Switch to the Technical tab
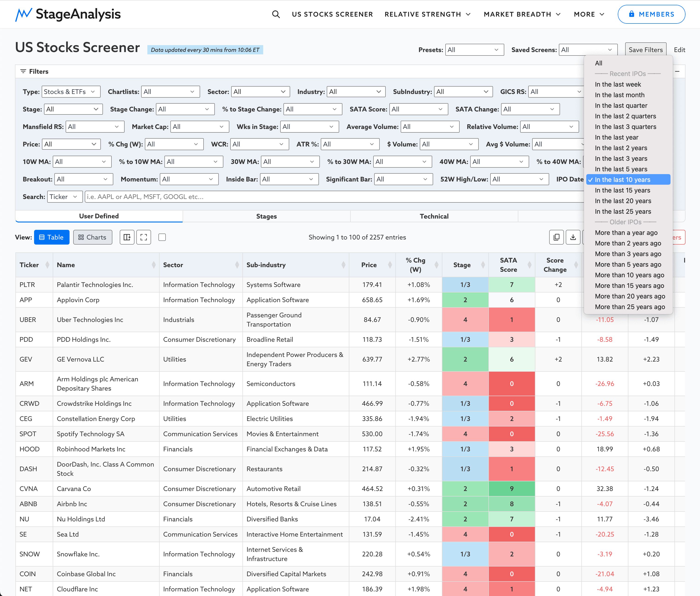The image size is (700, 596). [434, 216]
